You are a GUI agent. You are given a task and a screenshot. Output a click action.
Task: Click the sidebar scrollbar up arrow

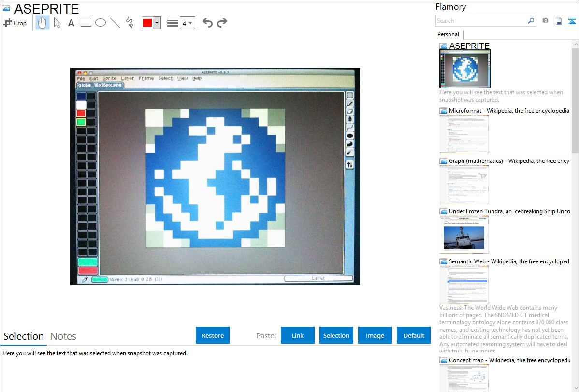[575, 44]
